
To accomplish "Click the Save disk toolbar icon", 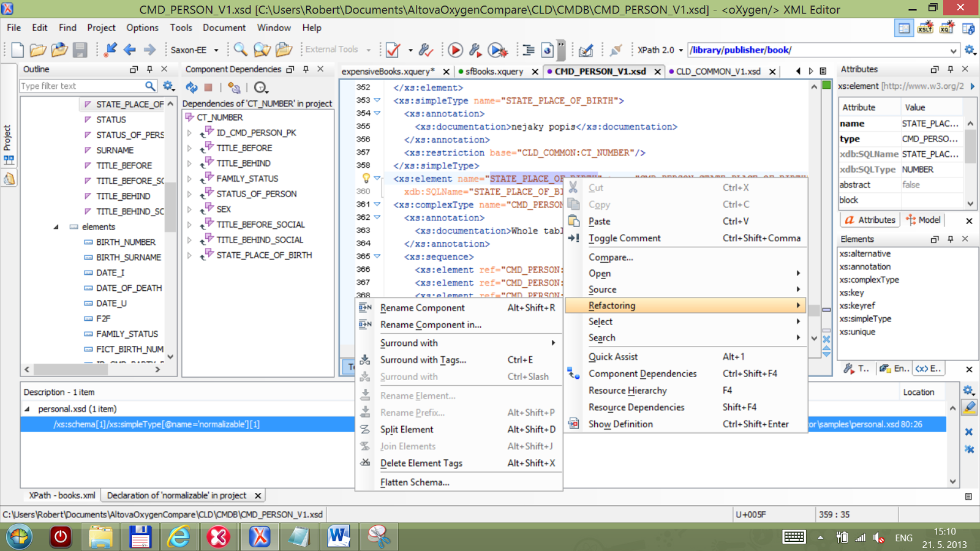I will [x=80, y=50].
